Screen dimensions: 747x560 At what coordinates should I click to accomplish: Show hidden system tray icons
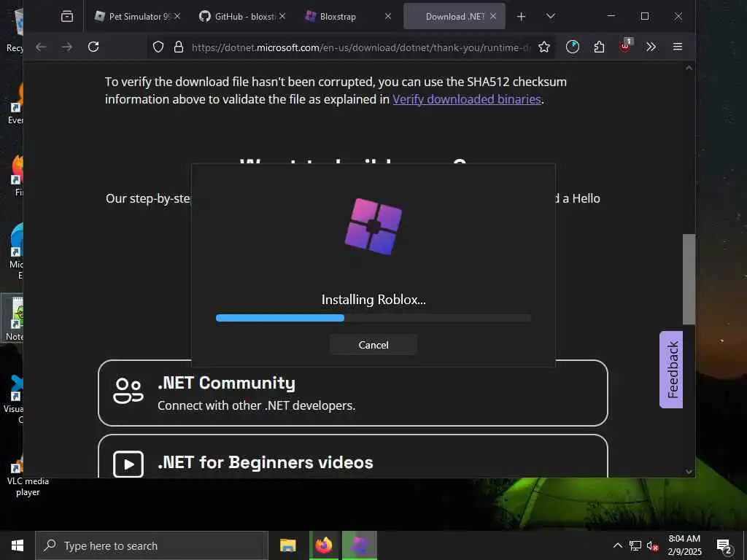tap(617, 545)
